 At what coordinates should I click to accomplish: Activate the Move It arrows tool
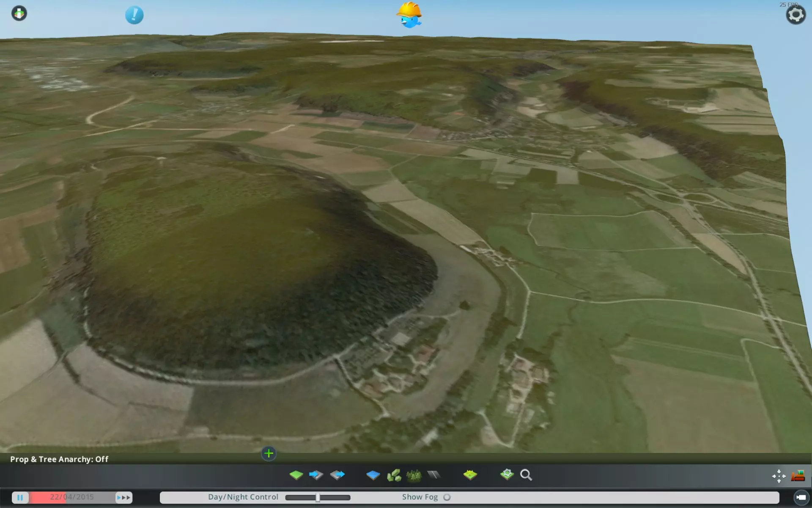click(779, 476)
